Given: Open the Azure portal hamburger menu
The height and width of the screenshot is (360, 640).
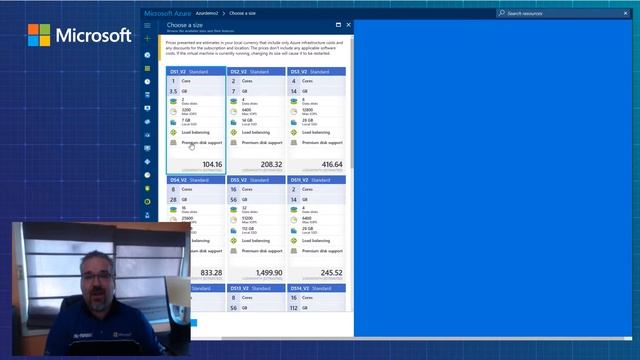Looking at the screenshot, I should coord(147,25).
